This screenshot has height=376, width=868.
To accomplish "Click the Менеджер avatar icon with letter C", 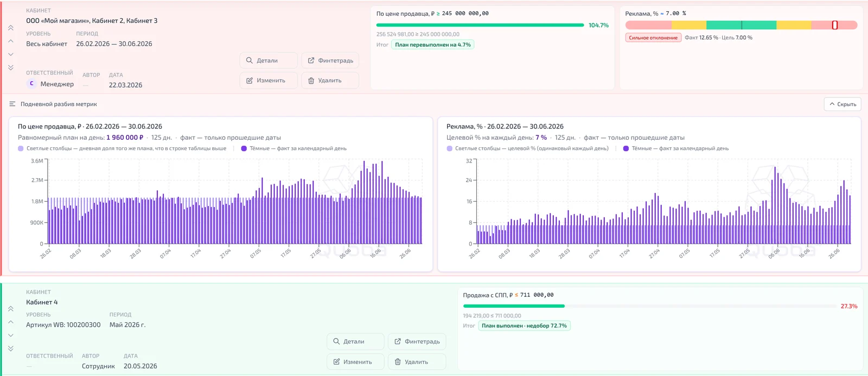I will (31, 83).
